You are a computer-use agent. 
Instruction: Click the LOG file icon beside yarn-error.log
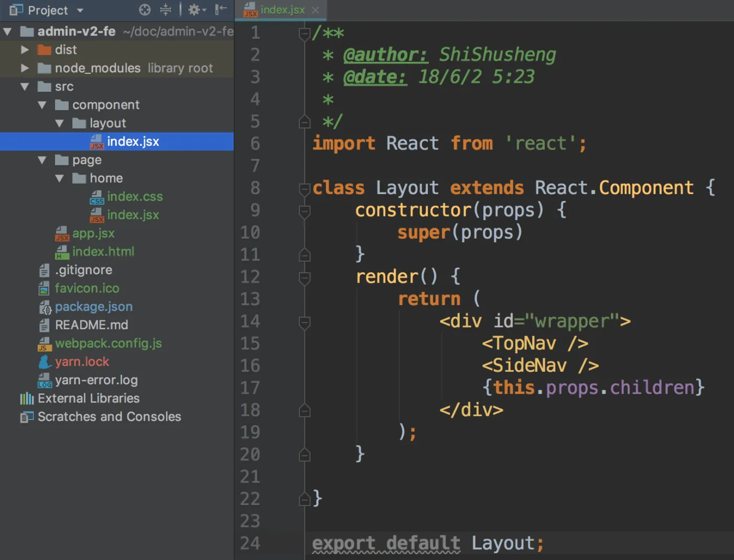coord(45,381)
